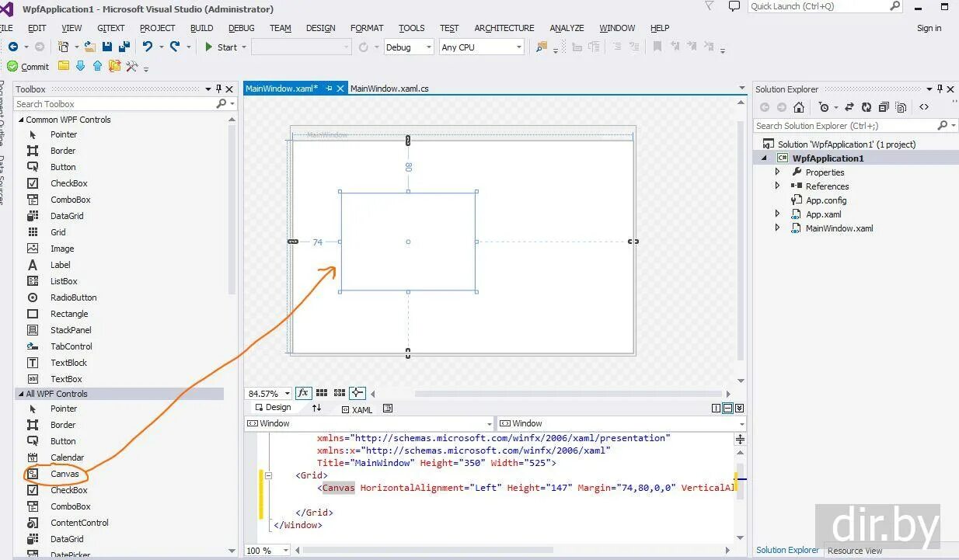Select Canvas in All WPF Controls

click(65, 474)
